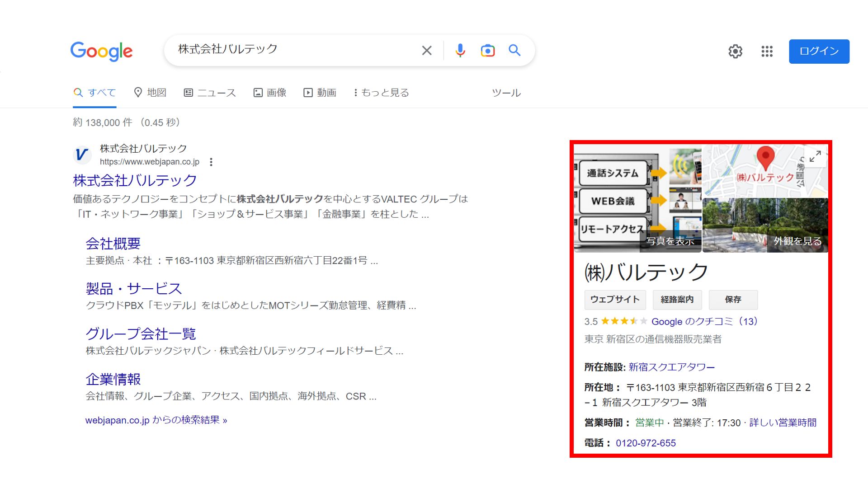
Task: Open image search with the camera icon
Action: [x=487, y=50]
